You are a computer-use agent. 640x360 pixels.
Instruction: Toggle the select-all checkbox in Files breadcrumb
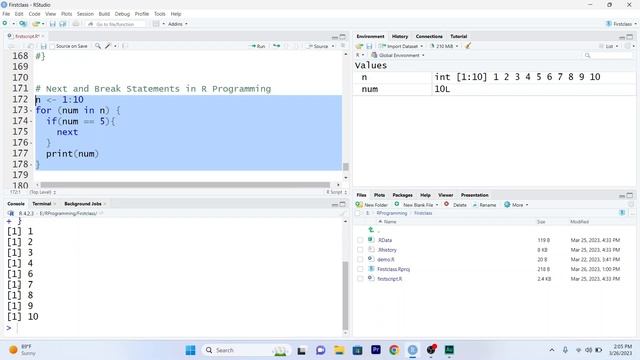(x=358, y=213)
